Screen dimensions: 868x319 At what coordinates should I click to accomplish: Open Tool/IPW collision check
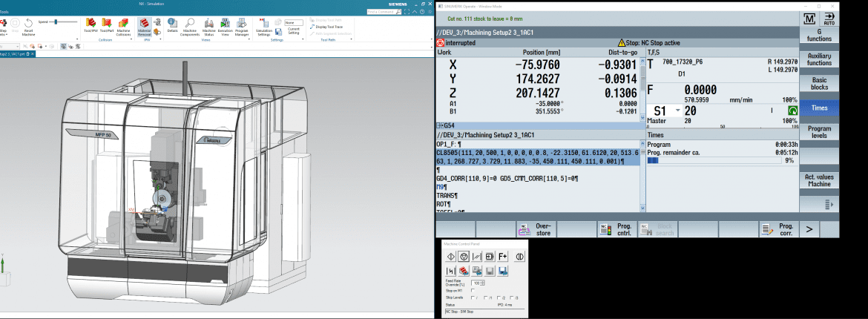coord(91,26)
